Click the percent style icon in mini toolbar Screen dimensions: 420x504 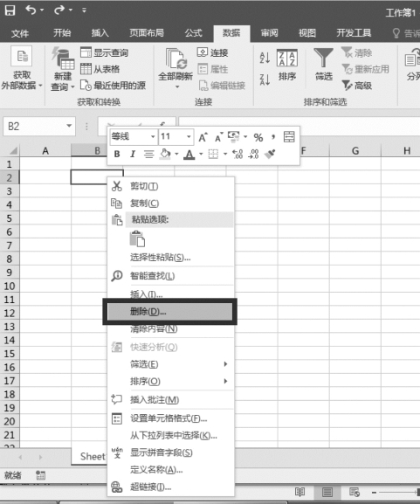pyautogui.click(x=258, y=137)
